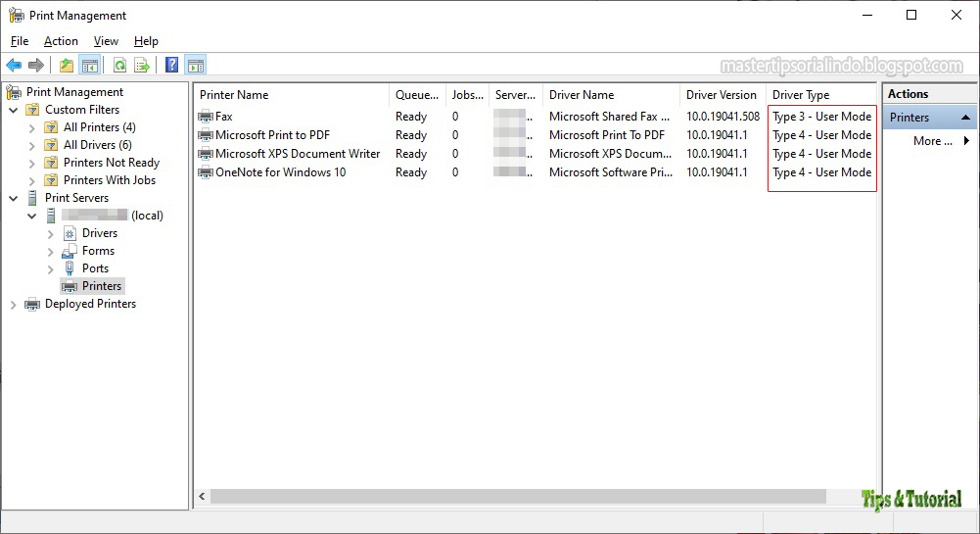The width and height of the screenshot is (980, 534).
Task: Click the Back arrow toolbar icon
Action: pos(14,65)
